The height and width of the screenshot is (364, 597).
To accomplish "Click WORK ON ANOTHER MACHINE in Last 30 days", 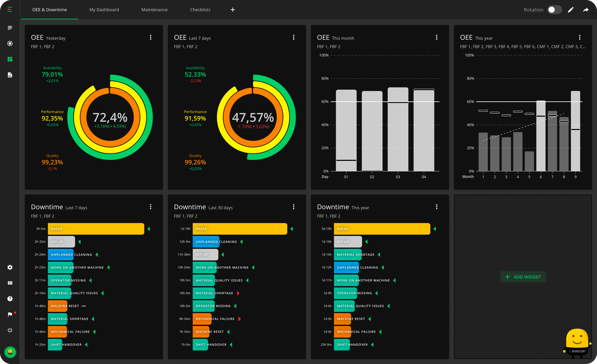I will click(x=205, y=267).
